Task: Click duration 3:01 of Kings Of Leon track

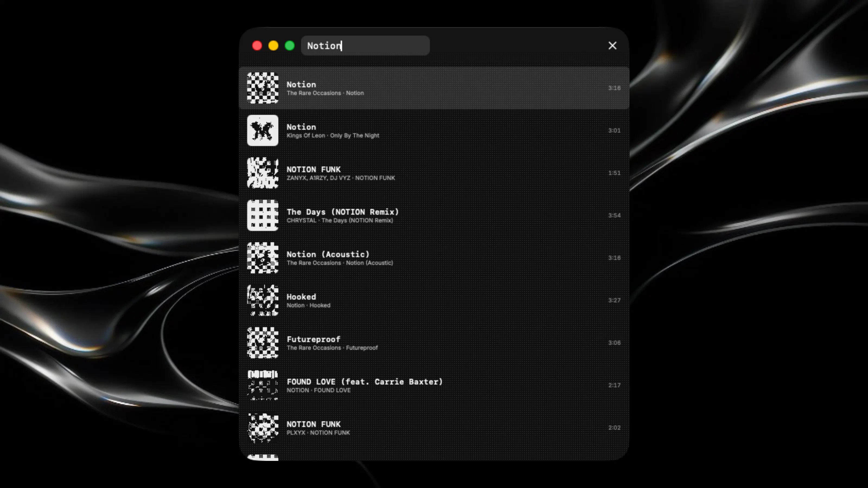Action: point(614,130)
